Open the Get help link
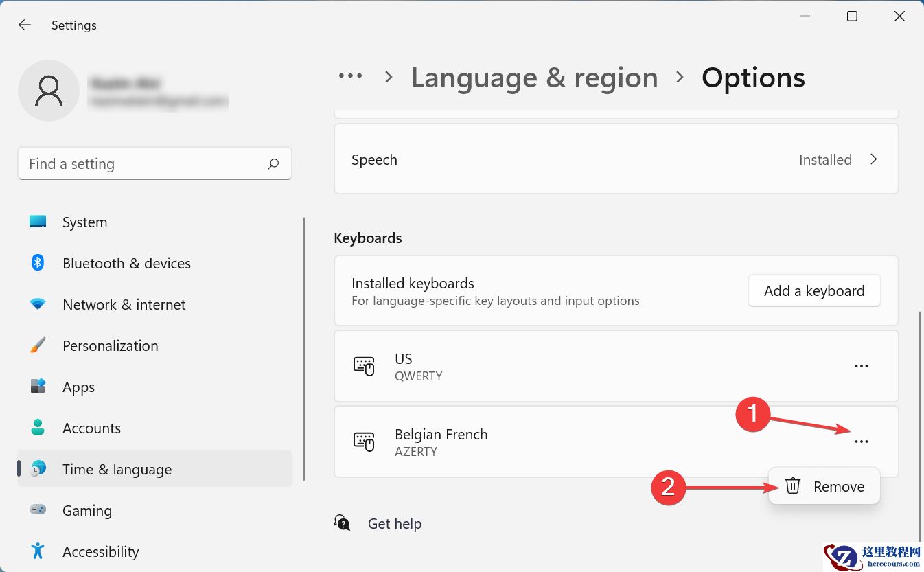 point(394,524)
